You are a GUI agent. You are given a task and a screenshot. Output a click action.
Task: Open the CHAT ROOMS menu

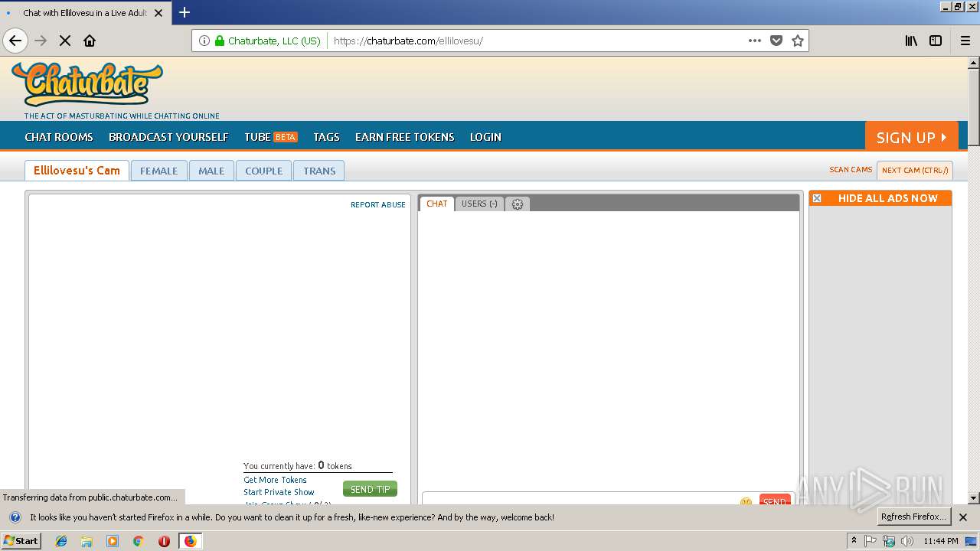click(59, 137)
